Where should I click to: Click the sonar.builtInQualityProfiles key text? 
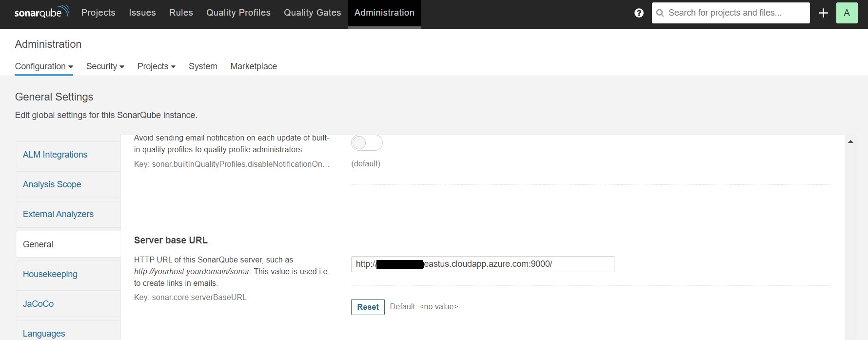[x=232, y=164]
